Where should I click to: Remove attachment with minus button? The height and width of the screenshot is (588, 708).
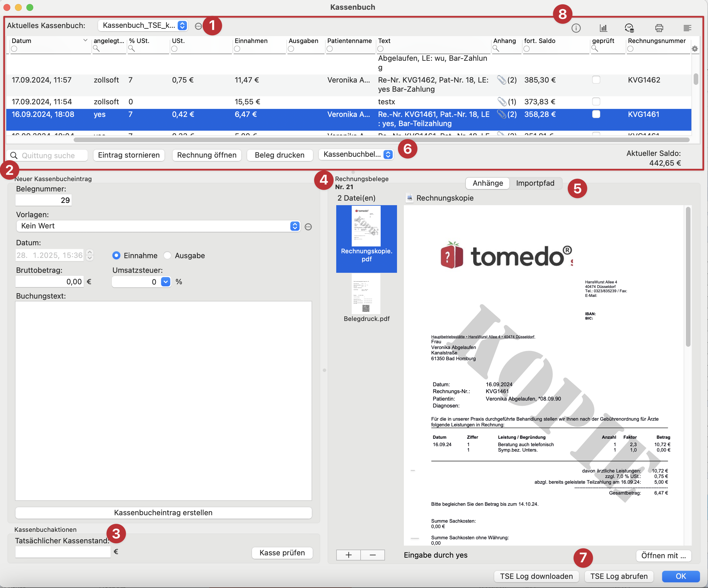click(x=373, y=555)
